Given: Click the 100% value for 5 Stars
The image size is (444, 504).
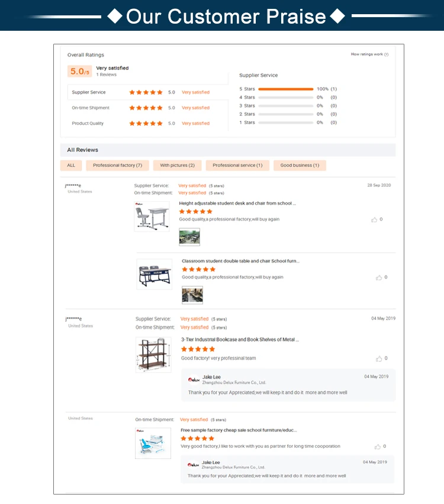Looking at the screenshot, I should (323, 89).
